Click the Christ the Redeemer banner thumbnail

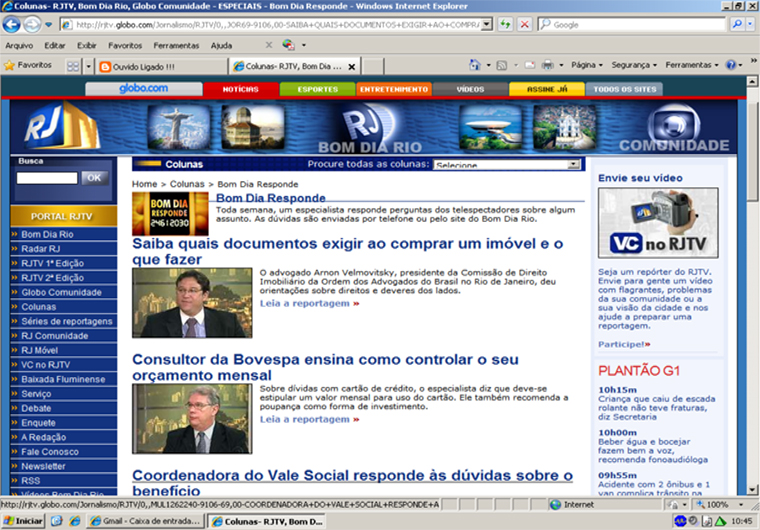click(179, 127)
